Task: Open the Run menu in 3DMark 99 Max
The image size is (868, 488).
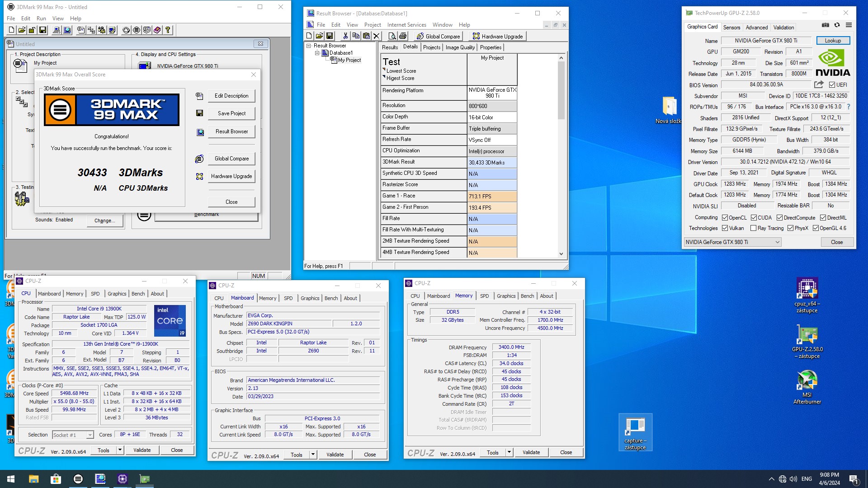Action: [x=41, y=19]
